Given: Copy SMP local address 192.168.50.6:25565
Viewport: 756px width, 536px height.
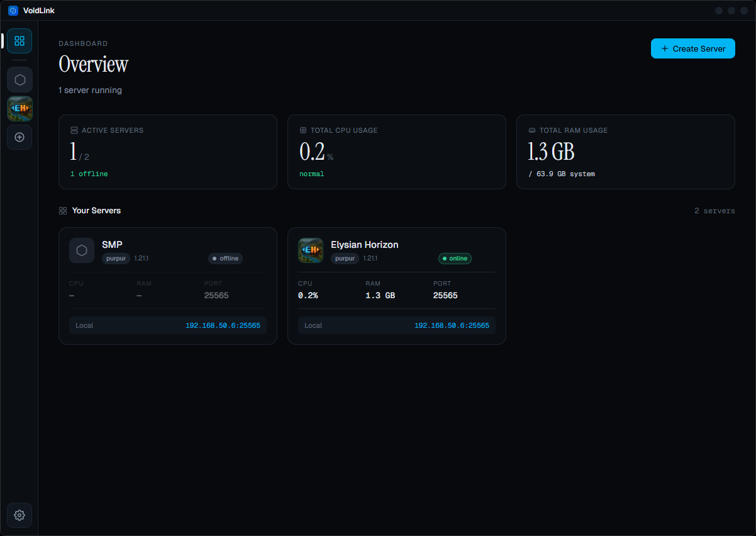Looking at the screenshot, I should pyautogui.click(x=223, y=326).
